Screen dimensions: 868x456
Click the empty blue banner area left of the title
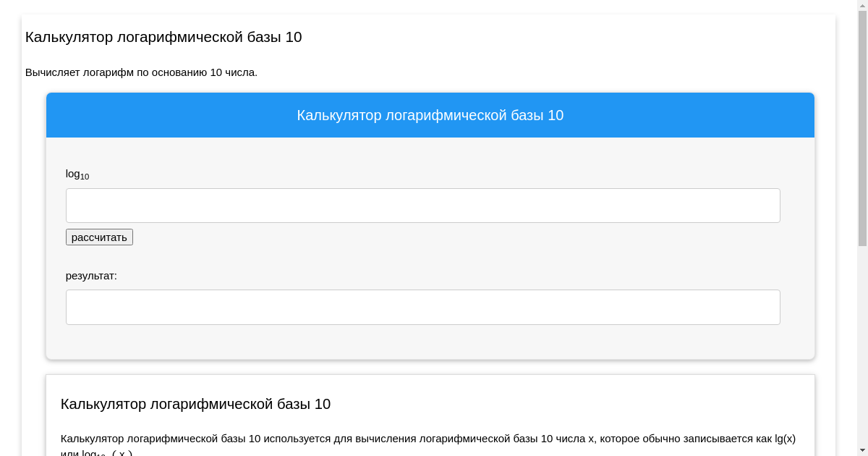pyautogui.click(x=166, y=115)
